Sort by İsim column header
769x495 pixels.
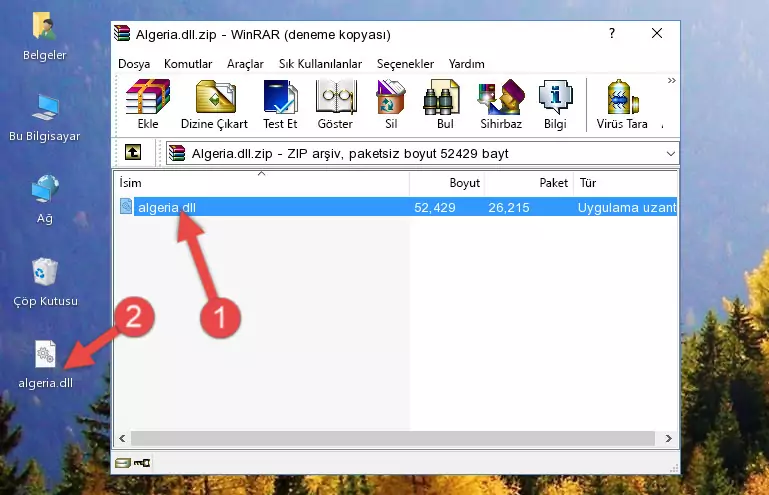pos(262,183)
